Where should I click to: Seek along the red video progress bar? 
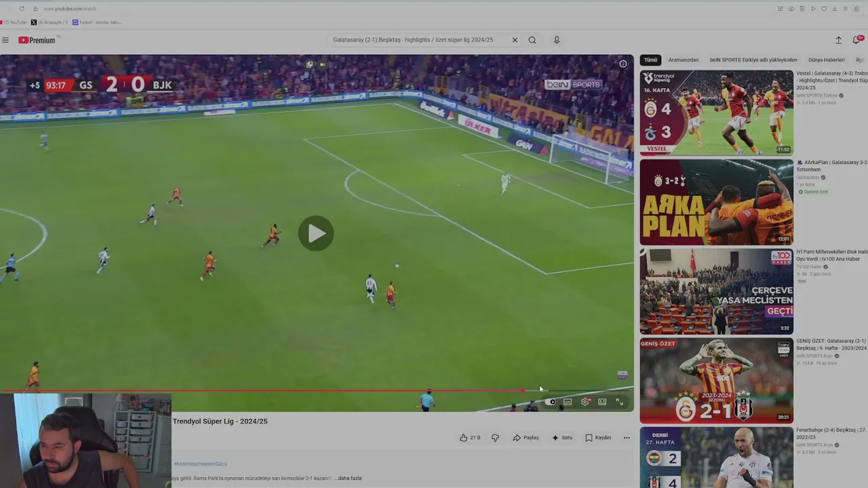tap(317, 390)
